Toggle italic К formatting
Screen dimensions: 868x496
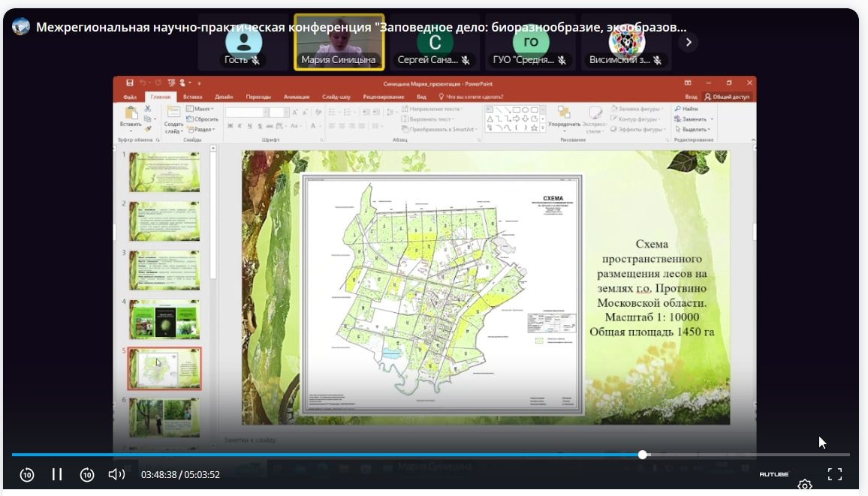[240, 126]
